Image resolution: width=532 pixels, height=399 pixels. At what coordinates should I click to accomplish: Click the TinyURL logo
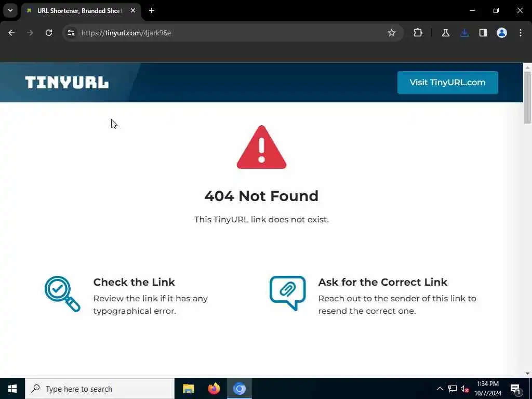coord(67,83)
